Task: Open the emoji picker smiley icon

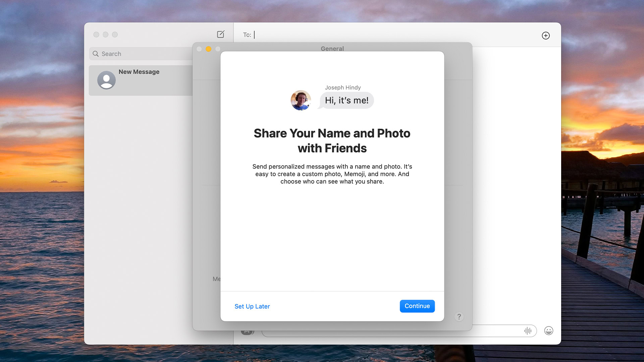Action: click(x=548, y=331)
